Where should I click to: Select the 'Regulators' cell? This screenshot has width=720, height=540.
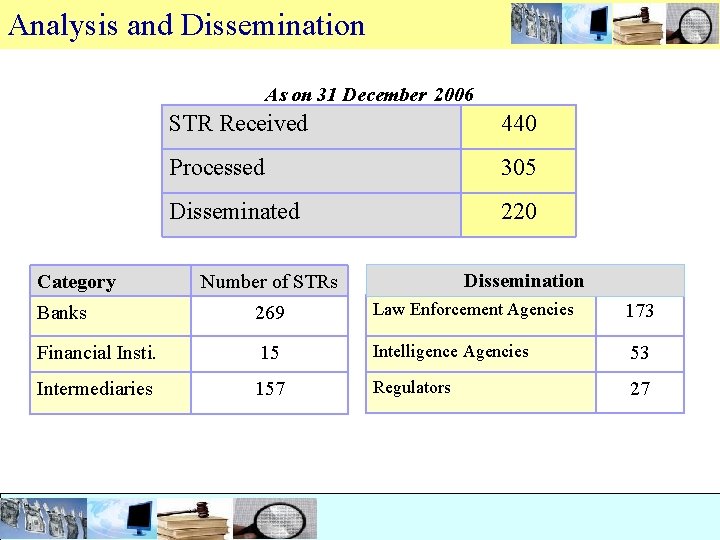tap(481, 393)
